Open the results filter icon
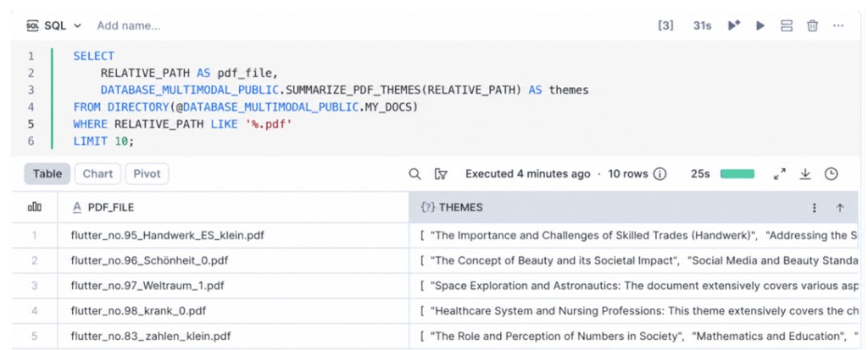Screen dimensions: 868x350 click(x=441, y=174)
